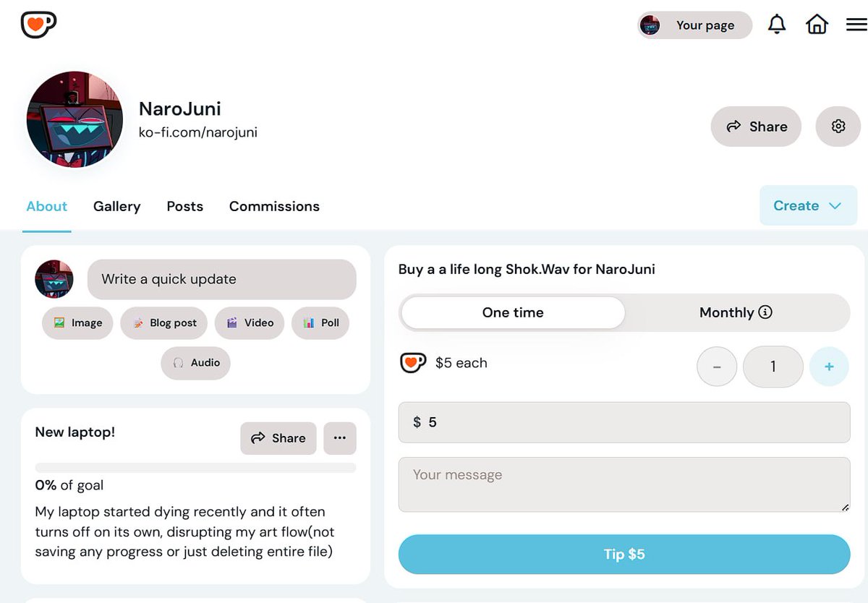Click the NaroJuni profile name

tap(180, 109)
